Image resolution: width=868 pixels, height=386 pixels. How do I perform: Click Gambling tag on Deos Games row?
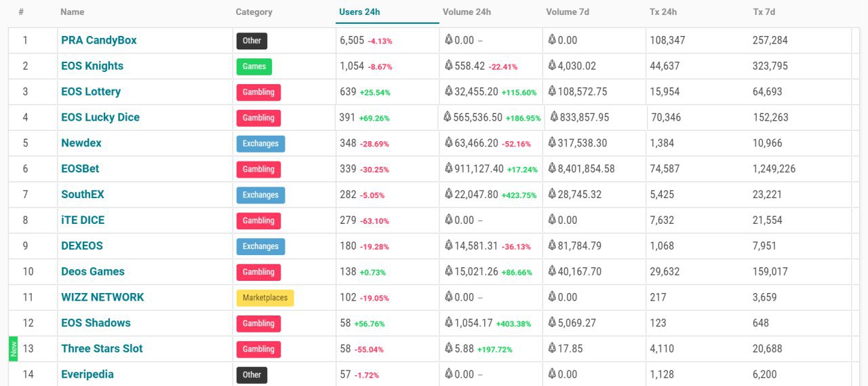pos(258,272)
